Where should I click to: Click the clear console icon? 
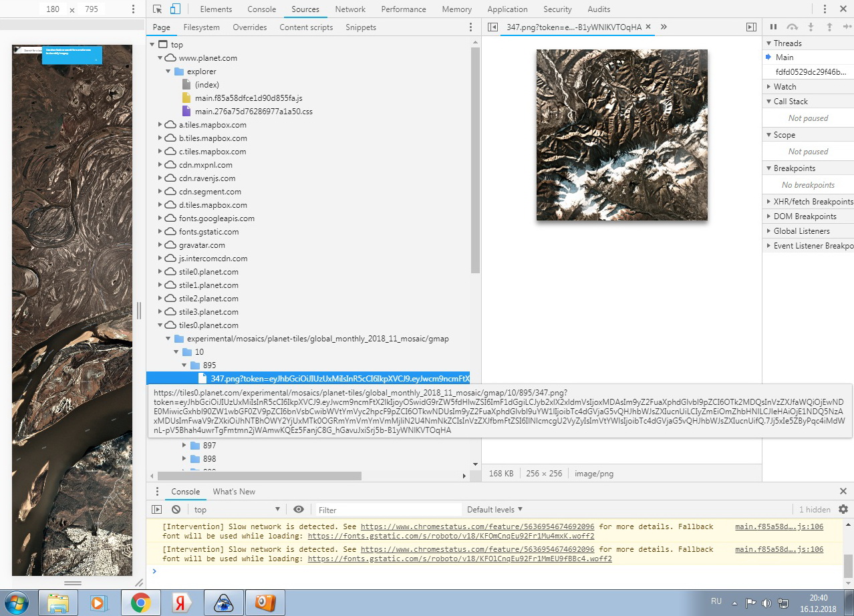coord(176,510)
